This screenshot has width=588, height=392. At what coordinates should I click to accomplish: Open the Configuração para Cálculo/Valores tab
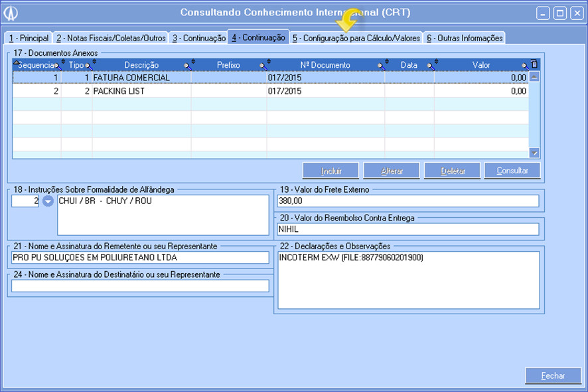tap(356, 39)
